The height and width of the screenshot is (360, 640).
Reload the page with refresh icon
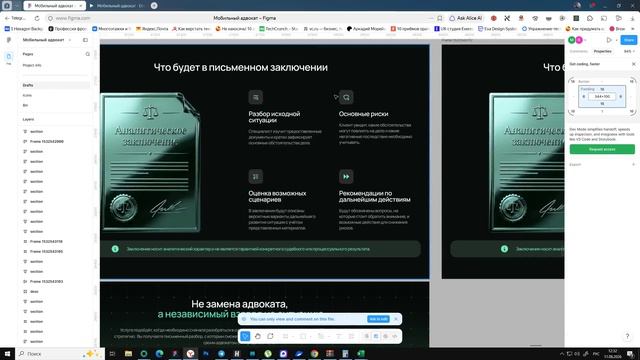tap(37, 18)
